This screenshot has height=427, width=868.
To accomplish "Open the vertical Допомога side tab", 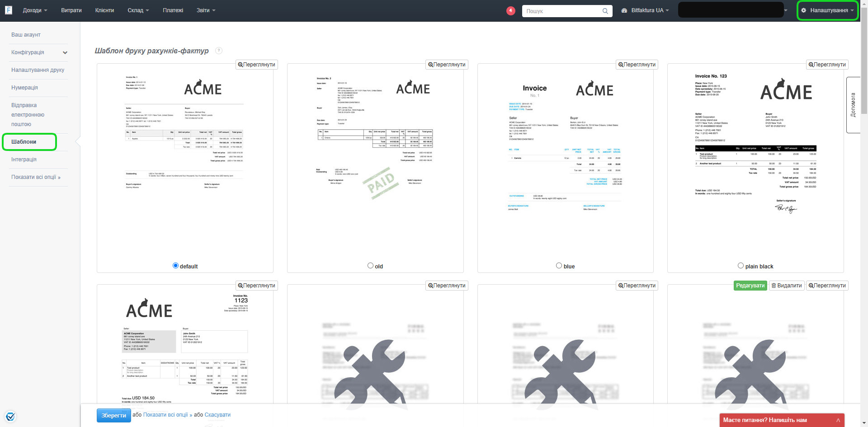I will pyautogui.click(x=853, y=105).
